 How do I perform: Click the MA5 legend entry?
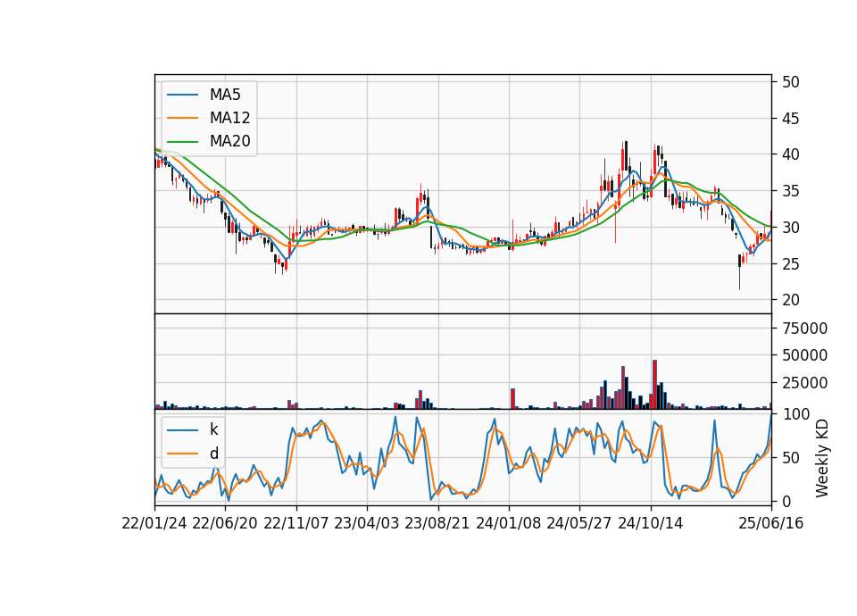click(209, 95)
